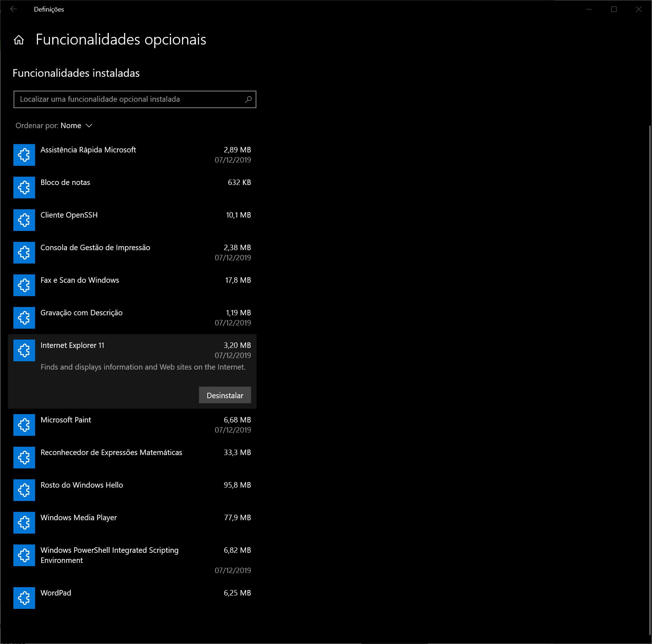652x644 pixels.
Task: Uninstall Internet Explorer 11 with Desinstalar
Action: (225, 395)
